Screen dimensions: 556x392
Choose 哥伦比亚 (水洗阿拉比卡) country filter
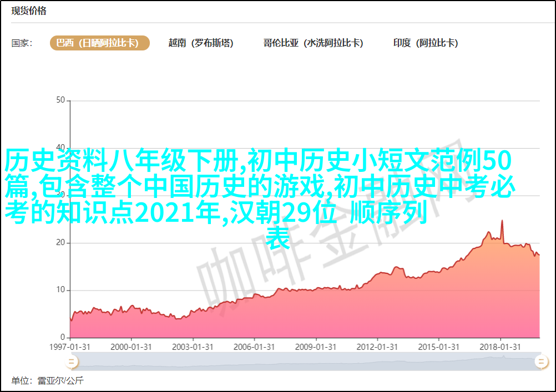click(x=313, y=43)
